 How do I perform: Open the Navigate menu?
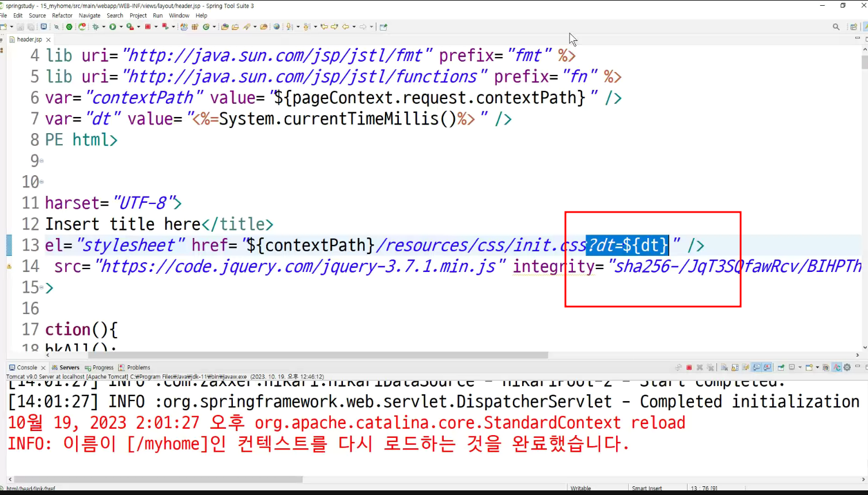click(x=89, y=16)
